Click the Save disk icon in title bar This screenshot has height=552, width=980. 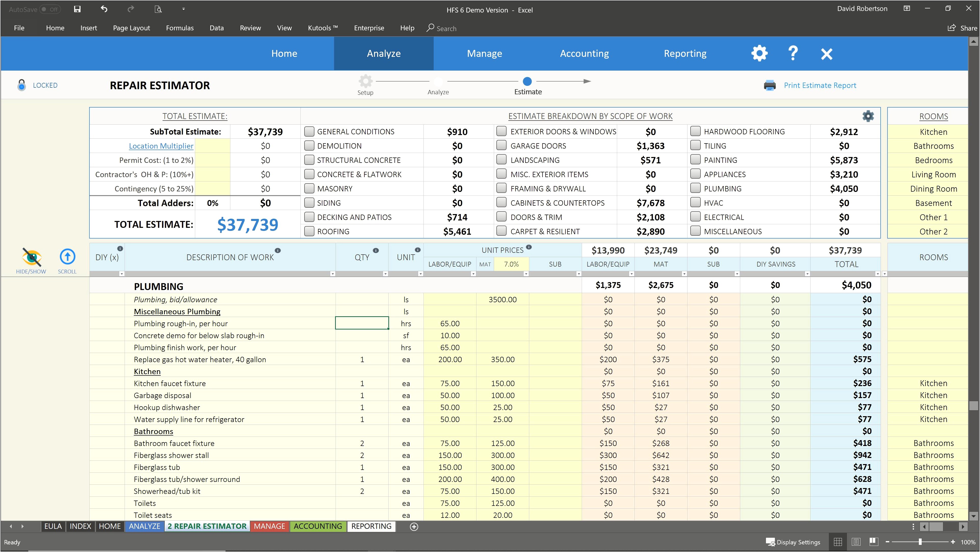(x=77, y=9)
